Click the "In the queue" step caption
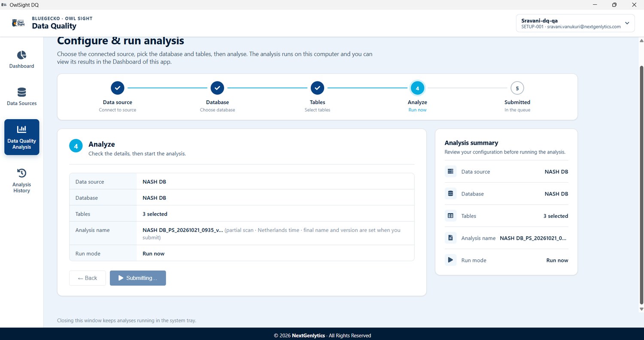 click(x=517, y=110)
